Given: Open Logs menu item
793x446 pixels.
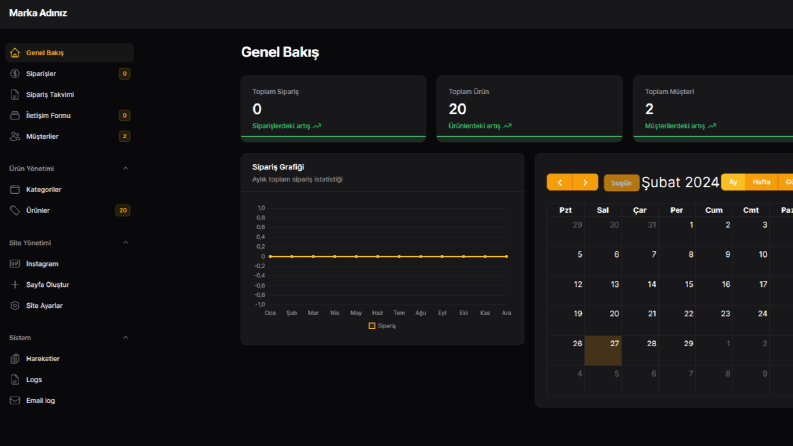Looking at the screenshot, I should coord(69,379).
